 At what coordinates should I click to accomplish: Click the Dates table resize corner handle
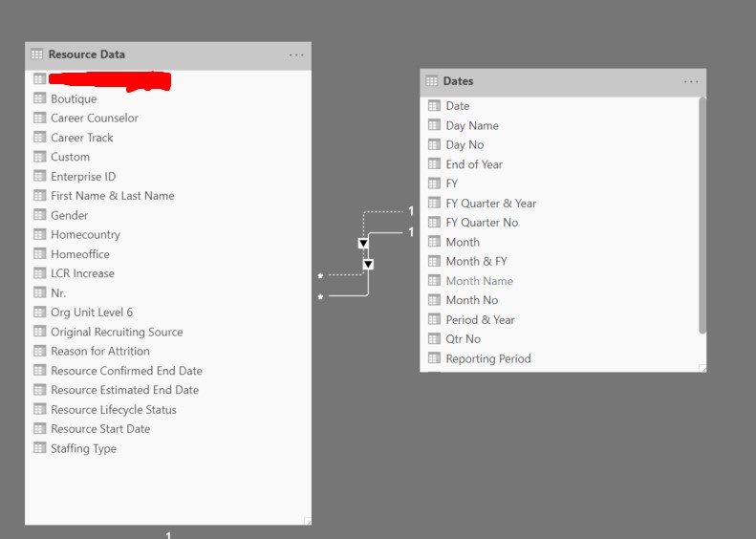pos(702,368)
